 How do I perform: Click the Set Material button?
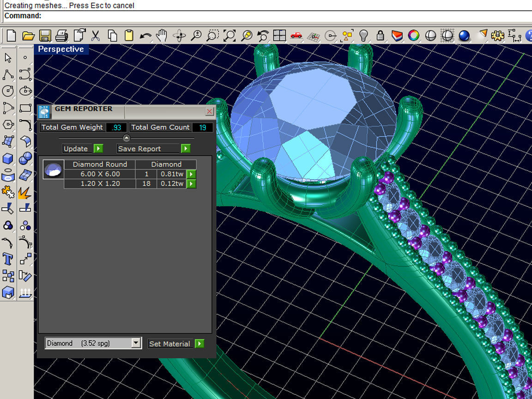pyautogui.click(x=176, y=344)
